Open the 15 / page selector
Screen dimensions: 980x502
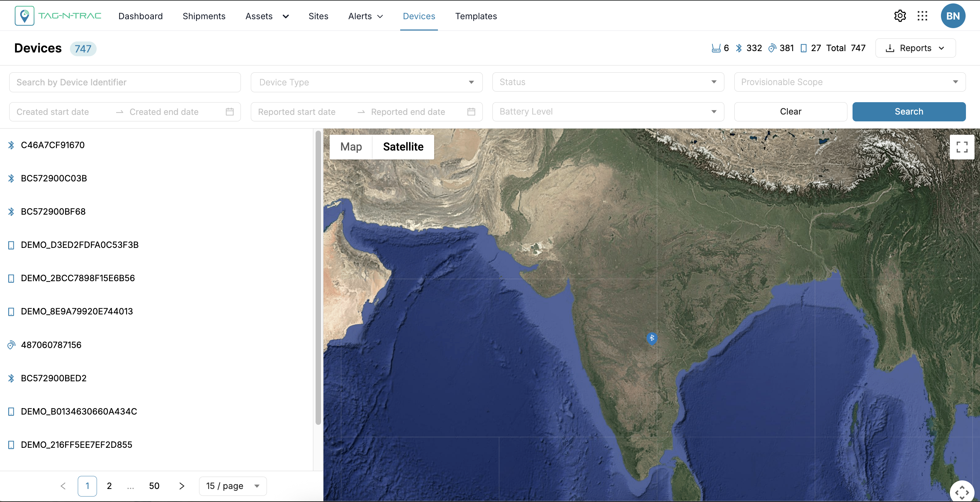point(232,486)
